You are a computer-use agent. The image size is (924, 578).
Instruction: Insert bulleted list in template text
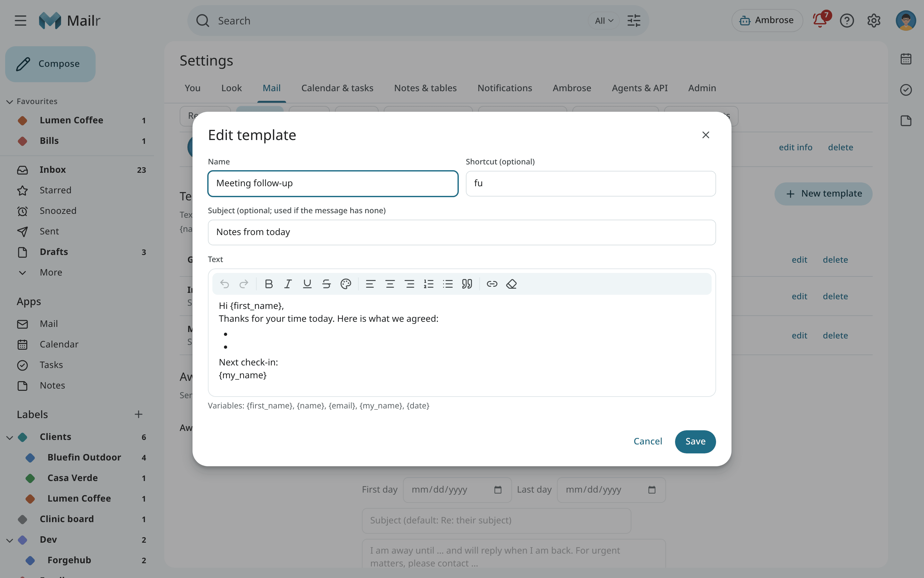448,284
